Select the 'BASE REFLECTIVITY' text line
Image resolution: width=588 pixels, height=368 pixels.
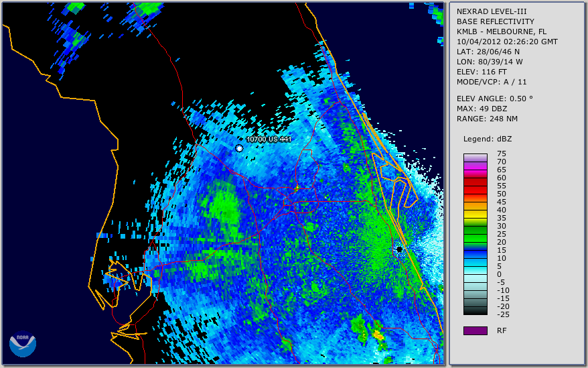496,21
